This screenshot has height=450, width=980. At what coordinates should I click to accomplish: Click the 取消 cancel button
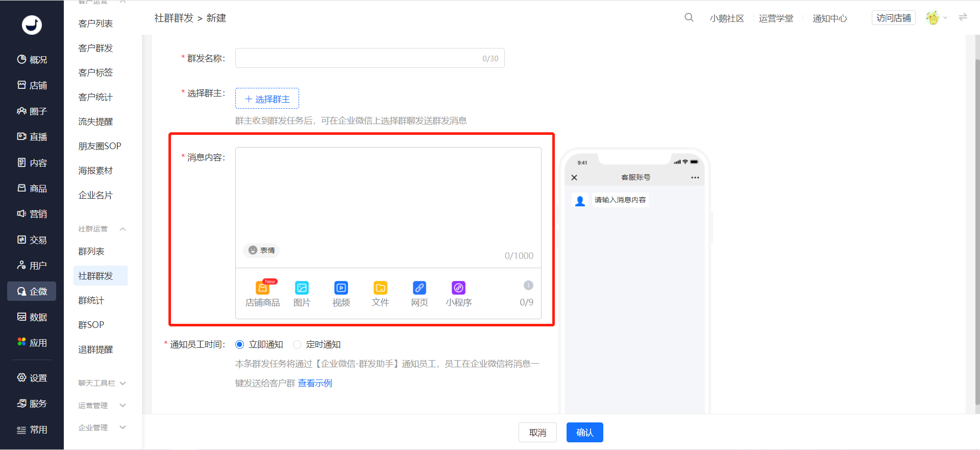click(x=537, y=433)
